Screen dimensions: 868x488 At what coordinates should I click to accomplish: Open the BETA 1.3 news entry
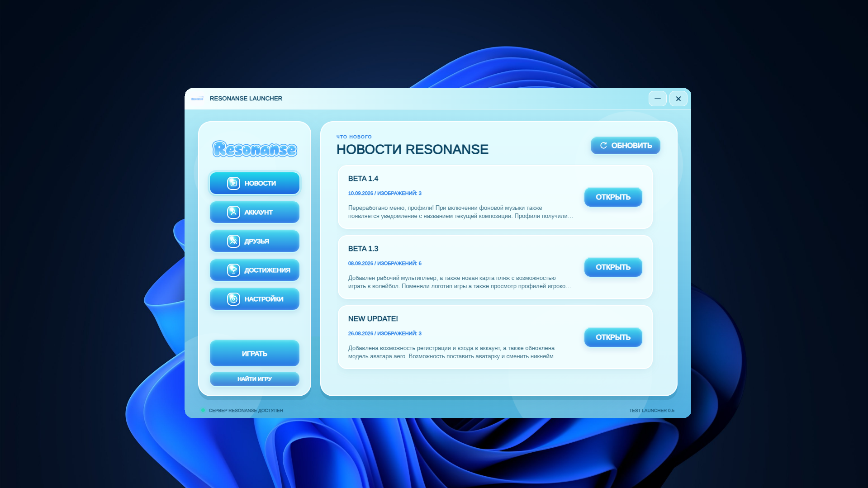pyautogui.click(x=613, y=267)
